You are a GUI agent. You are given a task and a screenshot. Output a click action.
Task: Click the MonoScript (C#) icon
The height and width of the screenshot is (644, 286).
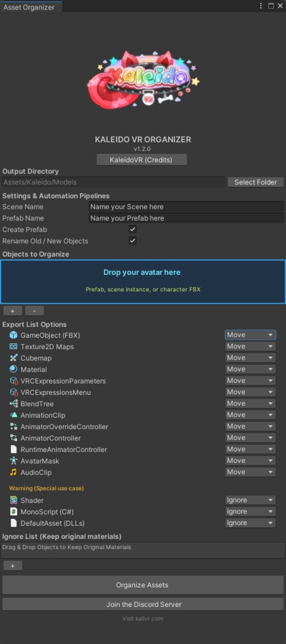(14, 512)
